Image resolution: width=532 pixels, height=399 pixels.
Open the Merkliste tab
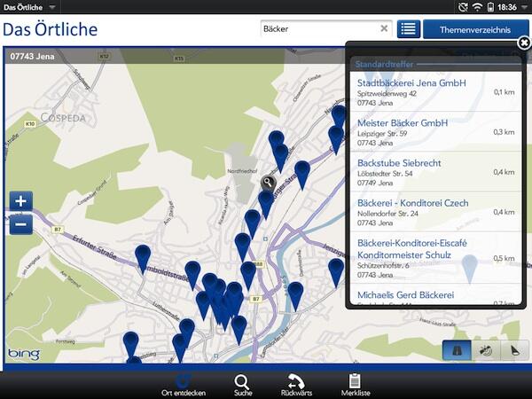356,385
